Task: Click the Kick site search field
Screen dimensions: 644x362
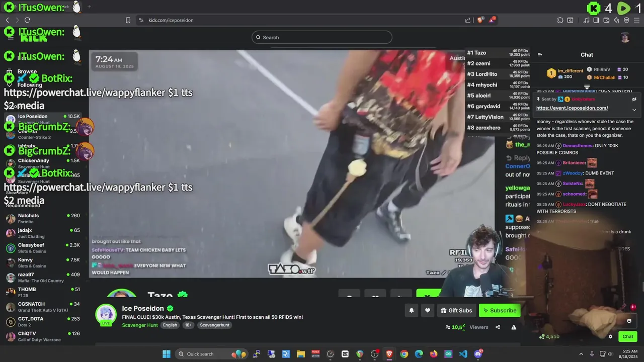Action: 322,37
